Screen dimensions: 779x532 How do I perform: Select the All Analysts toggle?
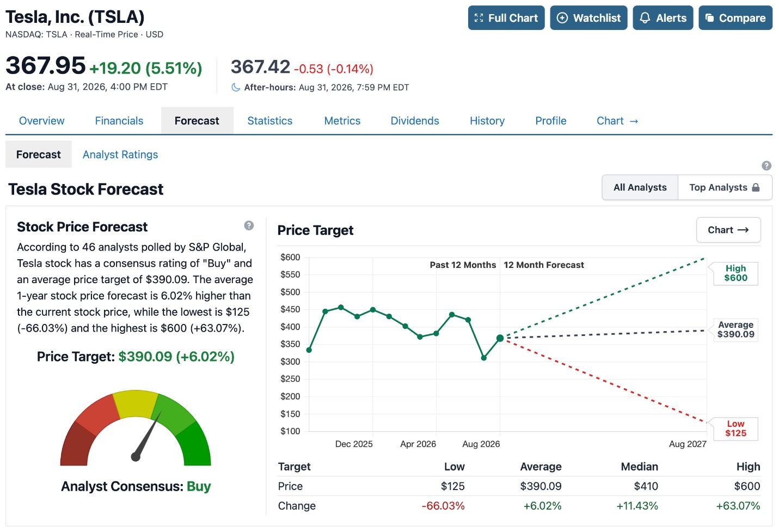(640, 187)
